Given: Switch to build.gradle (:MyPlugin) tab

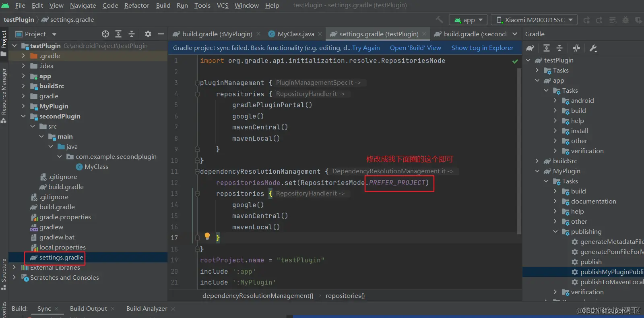Looking at the screenshot, I should (217, 34).
